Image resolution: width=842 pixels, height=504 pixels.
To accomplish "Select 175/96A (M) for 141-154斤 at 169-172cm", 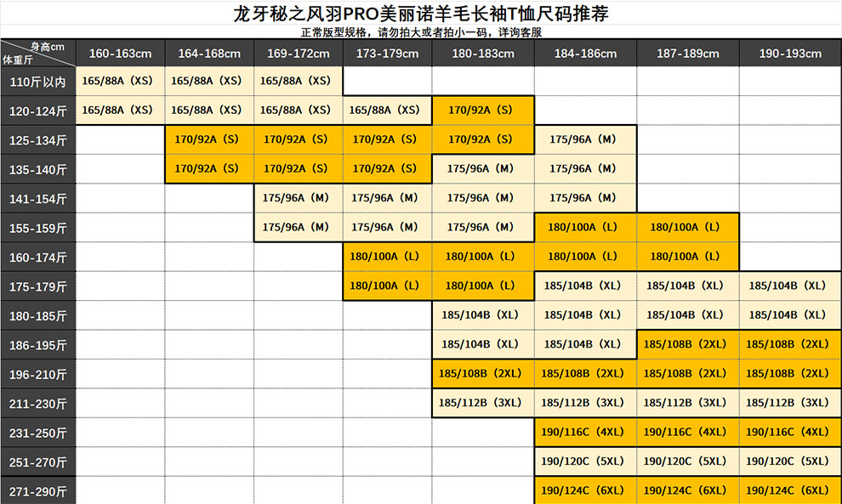I will tap(299, 198).
